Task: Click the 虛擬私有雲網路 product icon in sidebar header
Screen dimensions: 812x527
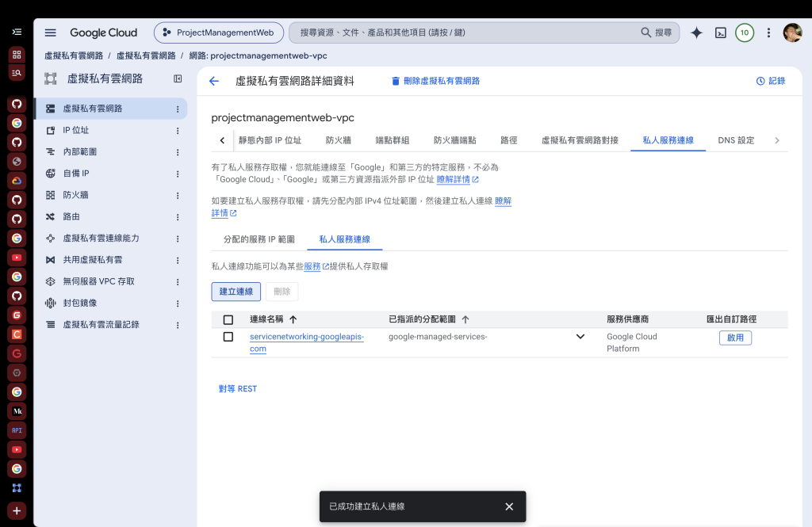Action: point(50,78)
